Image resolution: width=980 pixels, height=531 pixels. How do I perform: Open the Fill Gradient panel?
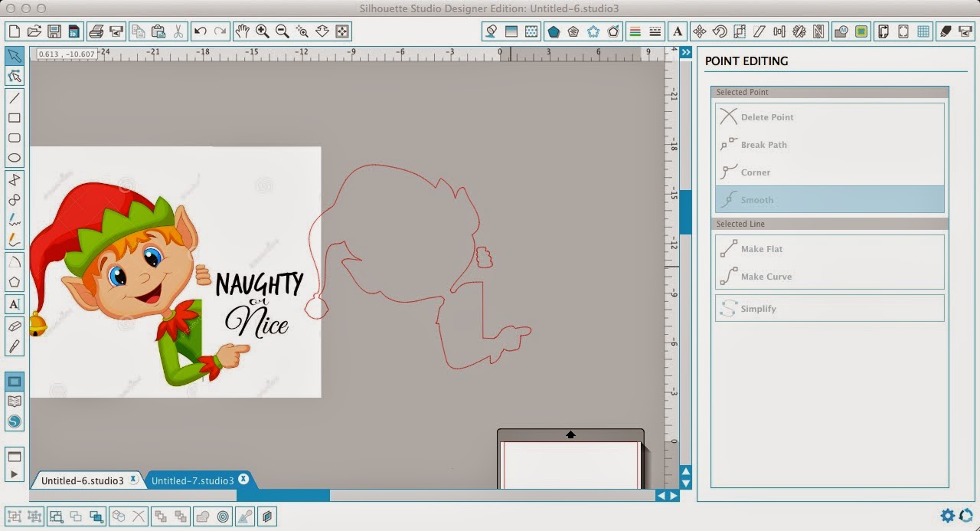(x=511, y=31)
